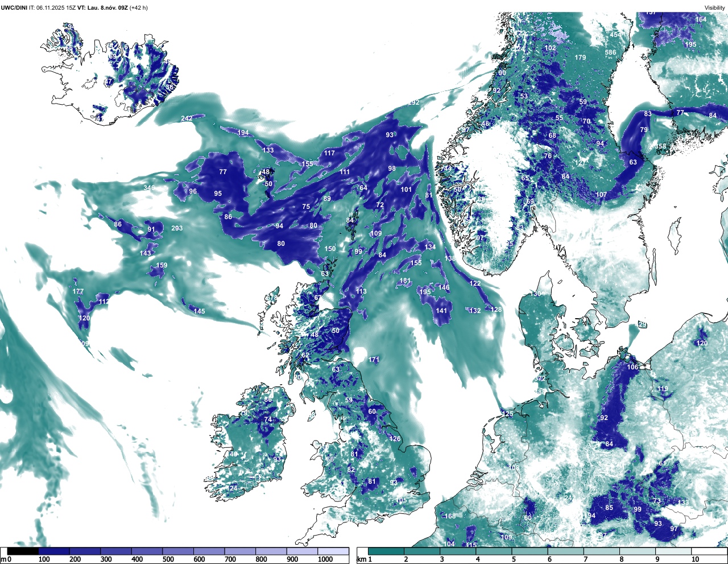
Task: Click the '150' visibility value
Action: click(330, 249)
